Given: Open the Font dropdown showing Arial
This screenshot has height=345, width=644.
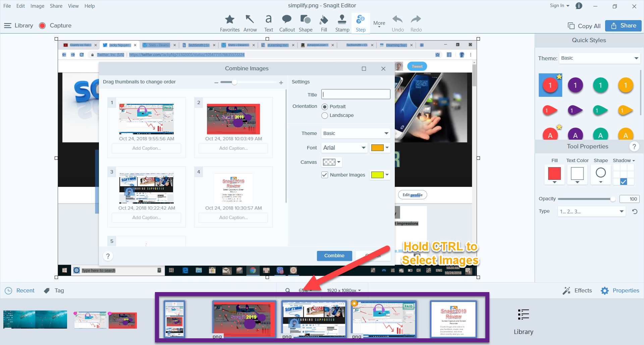Looking at the screenshot, I should tap(344, 147).
